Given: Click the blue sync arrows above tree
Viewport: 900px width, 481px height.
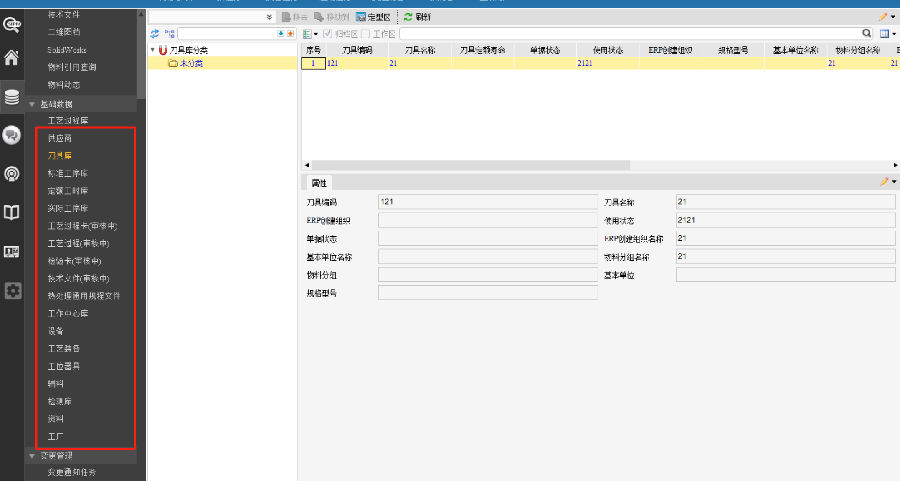Looking at the screenshot, I should pyautogui.click(x=155, y=34).
